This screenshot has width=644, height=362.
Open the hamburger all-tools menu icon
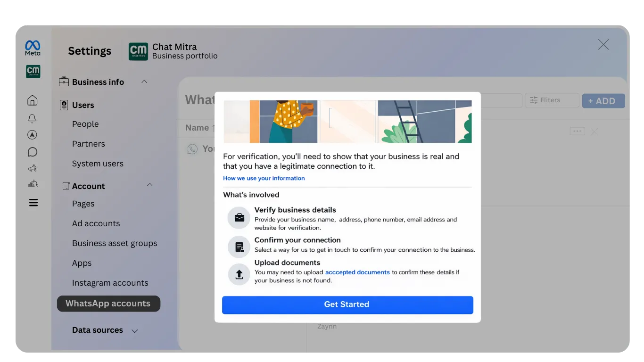[x=32, y=202]
